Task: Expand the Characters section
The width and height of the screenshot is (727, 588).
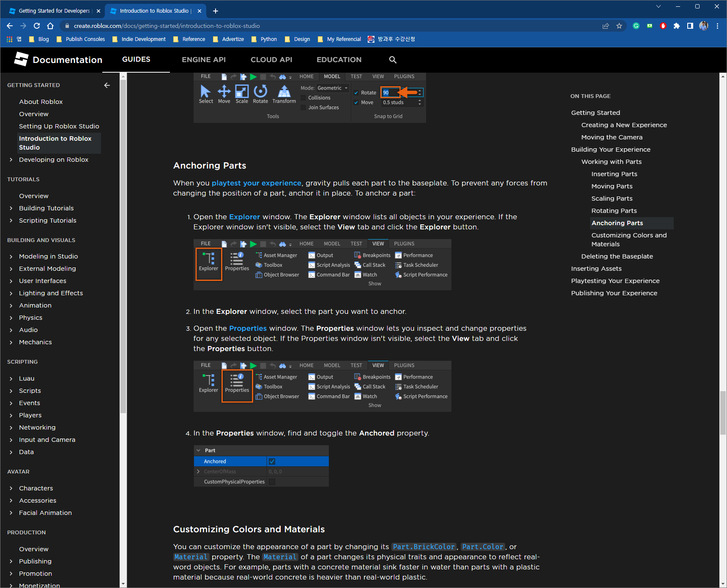Action: (x=11, y=488)
